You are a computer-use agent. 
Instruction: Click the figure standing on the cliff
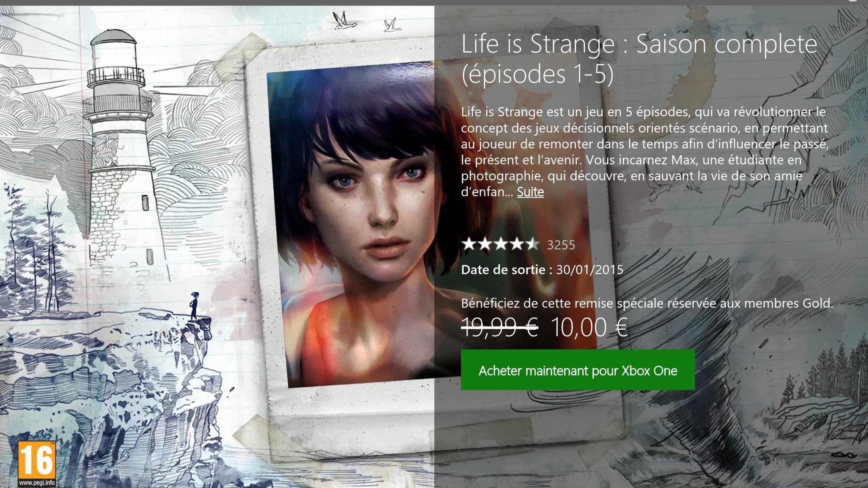pyautogui.click(x=194, y=305)
